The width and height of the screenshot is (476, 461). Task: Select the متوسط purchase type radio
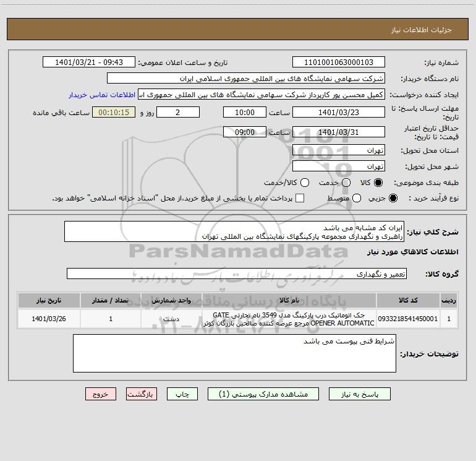pos(357,198)
